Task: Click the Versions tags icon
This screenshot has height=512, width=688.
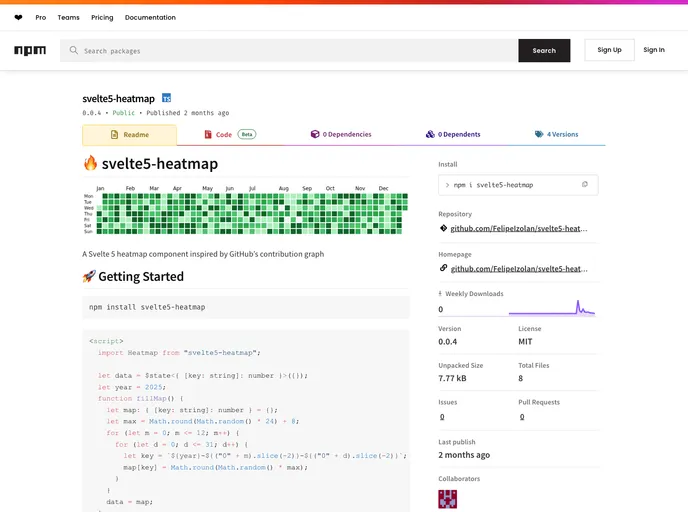Action: 539,134
